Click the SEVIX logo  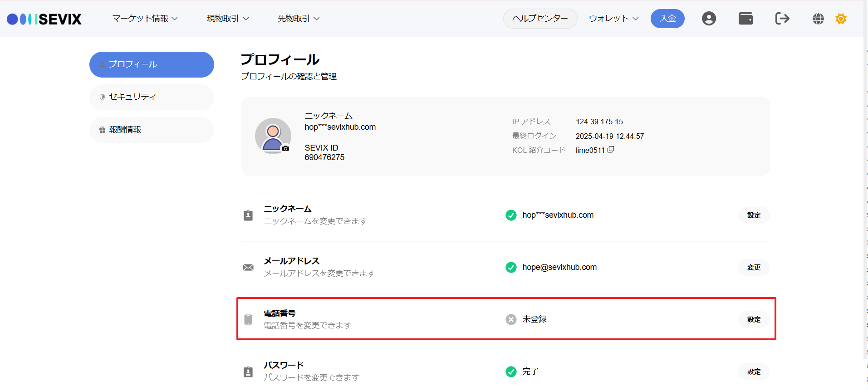click(44, 19)
